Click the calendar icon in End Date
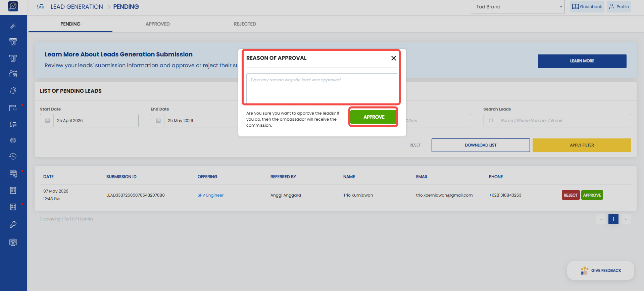 [x=158, y=121]
